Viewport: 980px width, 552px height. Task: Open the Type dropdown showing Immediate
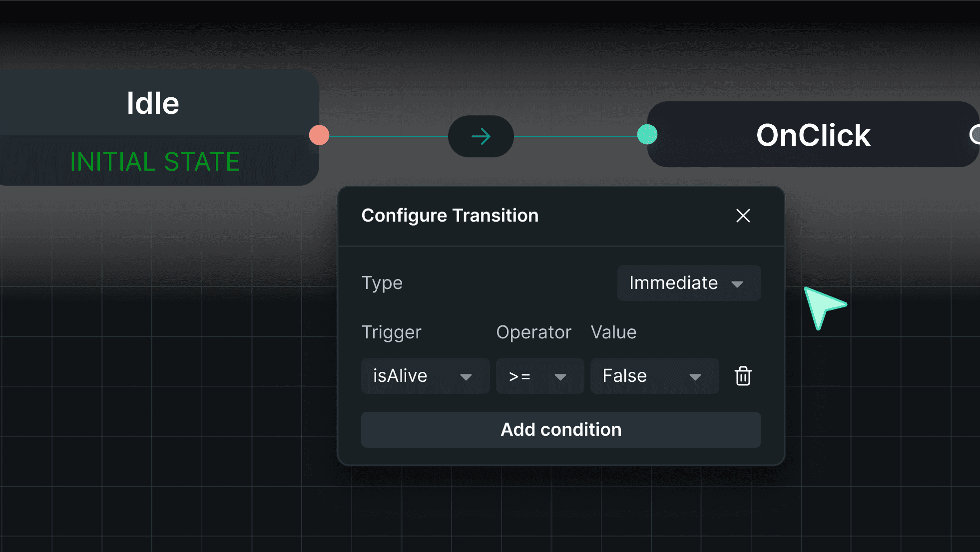point(689,283)
